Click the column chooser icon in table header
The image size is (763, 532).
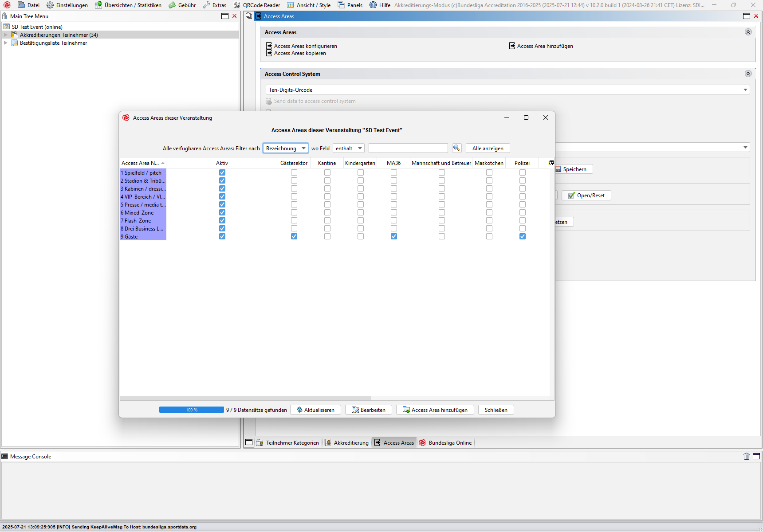[x=551, y=163]
